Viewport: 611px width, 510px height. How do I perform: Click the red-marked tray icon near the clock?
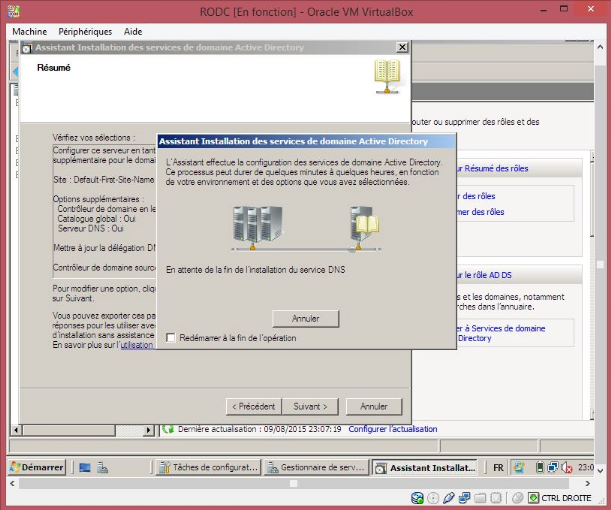click(x=567, y=467)
